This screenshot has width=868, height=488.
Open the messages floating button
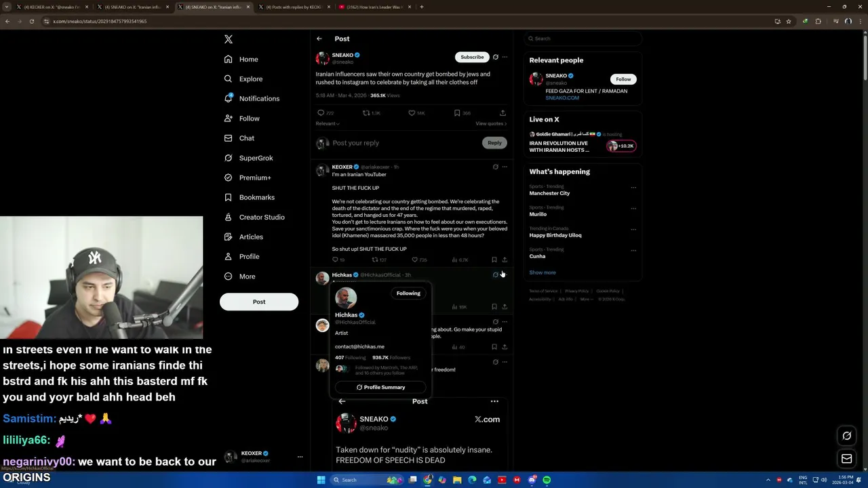point(847,459)
